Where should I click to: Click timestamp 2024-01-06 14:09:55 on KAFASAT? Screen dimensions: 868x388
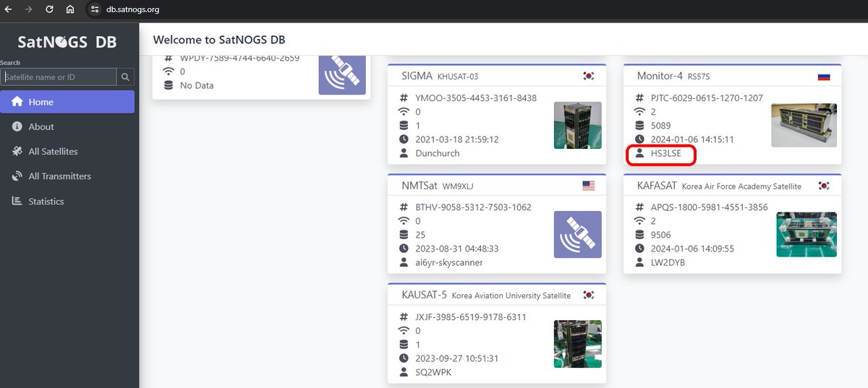pos(693,249)
